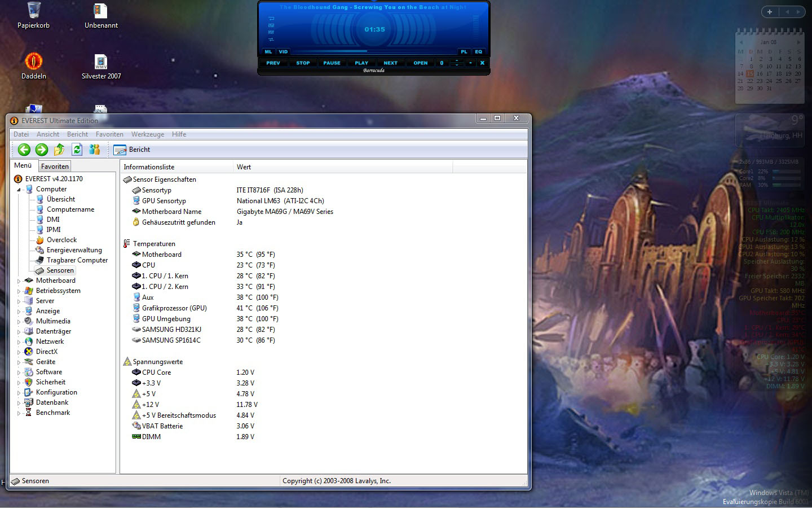Click the PAUSE button in Barracuda player
The height and width of the screenshot is (508, 812).
click(x=332, y=63)
